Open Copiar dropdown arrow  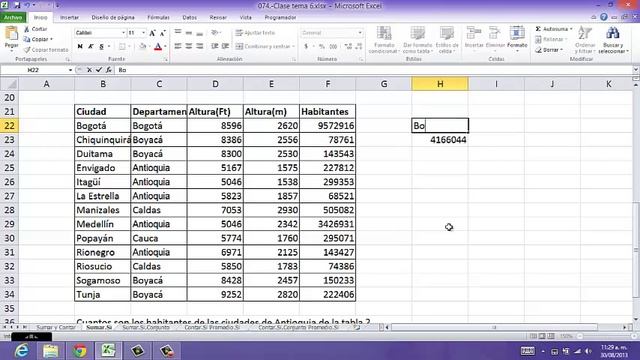pos(51,39)
